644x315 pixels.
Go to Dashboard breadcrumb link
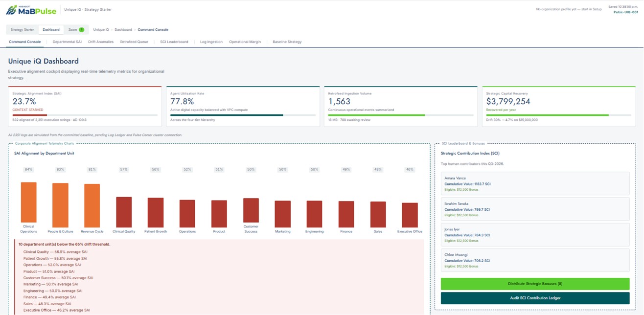pos(123,30)
